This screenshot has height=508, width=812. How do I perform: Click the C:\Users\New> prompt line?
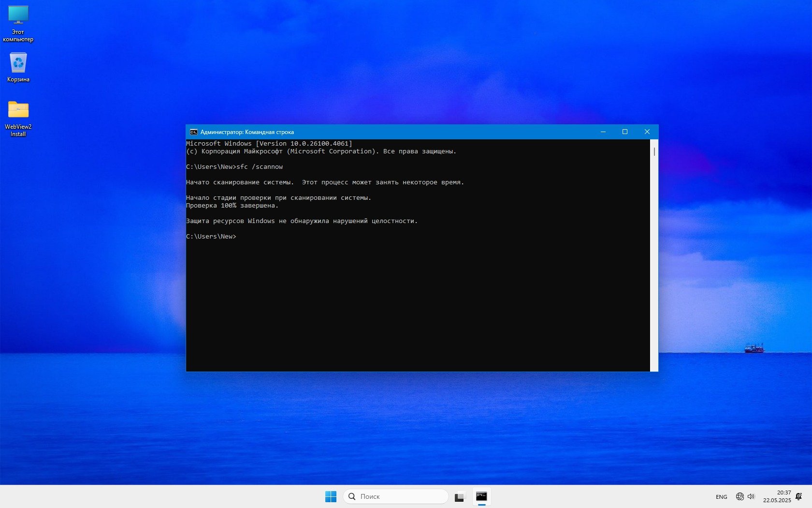click(x=212, y=237)
